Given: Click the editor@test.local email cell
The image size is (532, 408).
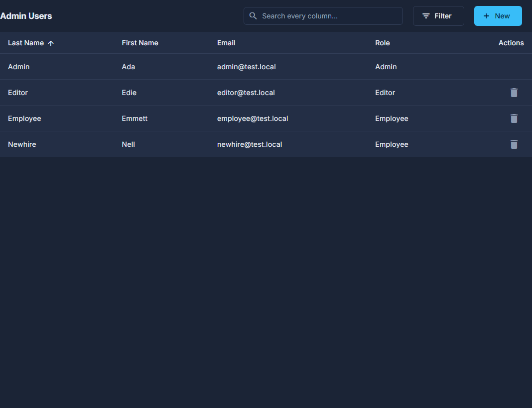Looking at the screenshot, I should coord(246,93).
